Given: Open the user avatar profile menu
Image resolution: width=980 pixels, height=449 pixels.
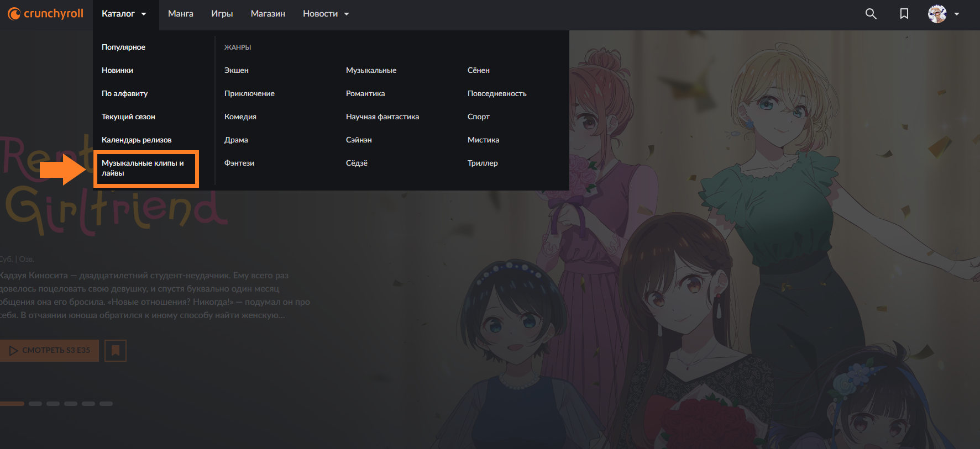Looking at the screenshot, I should [937, 14].
